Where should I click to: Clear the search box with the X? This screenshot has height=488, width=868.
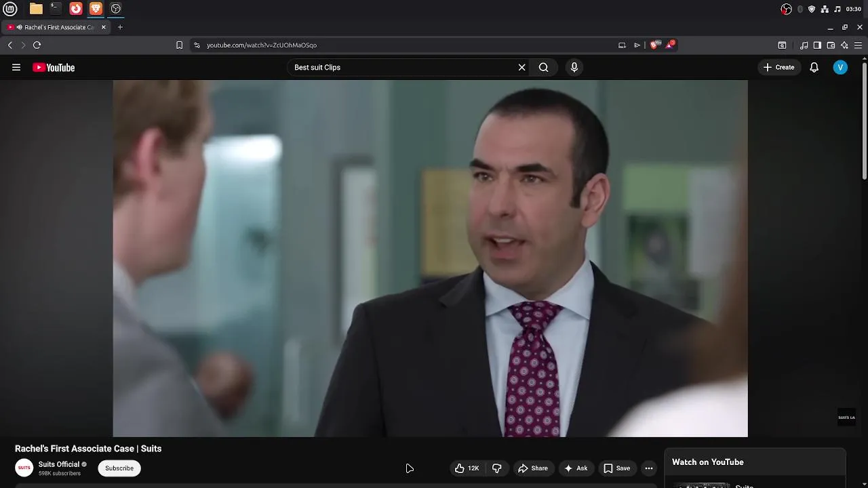coord(522,67)
